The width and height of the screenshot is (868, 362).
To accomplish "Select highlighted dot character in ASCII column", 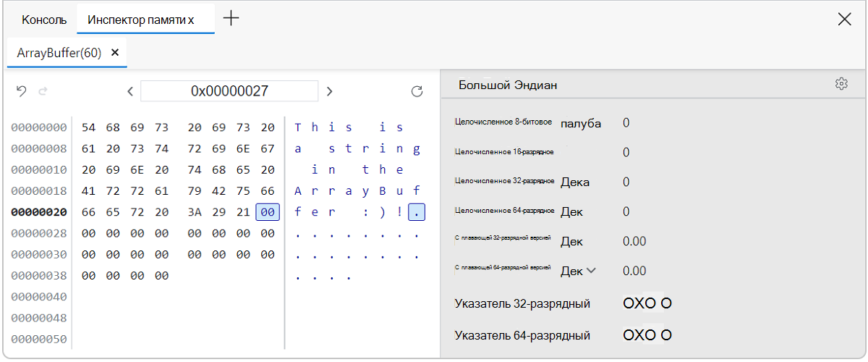I will (416, 213).
